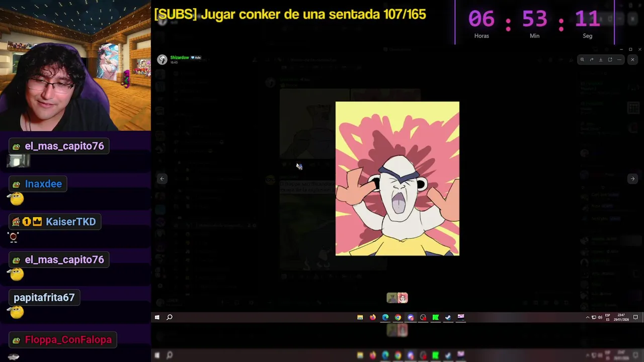Click chat username Inaxdee
This screenshot has width=644, height=362.
tap(43, 184)
